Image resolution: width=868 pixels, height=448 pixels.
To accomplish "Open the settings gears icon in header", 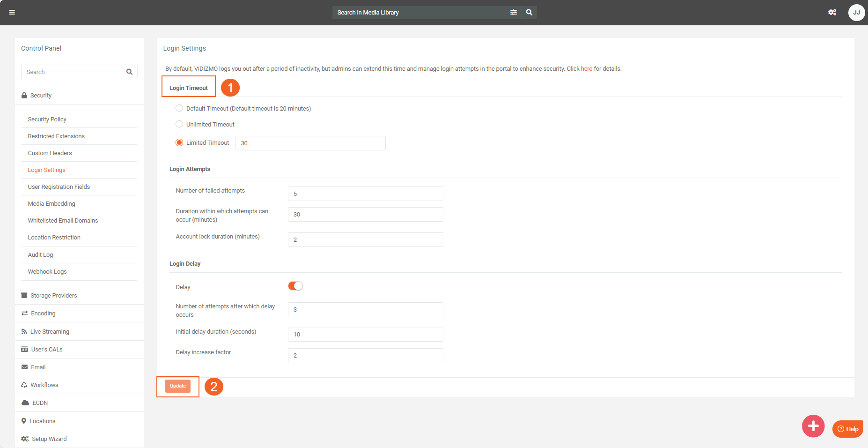I will pyautogui.click(x=832, y=13).
